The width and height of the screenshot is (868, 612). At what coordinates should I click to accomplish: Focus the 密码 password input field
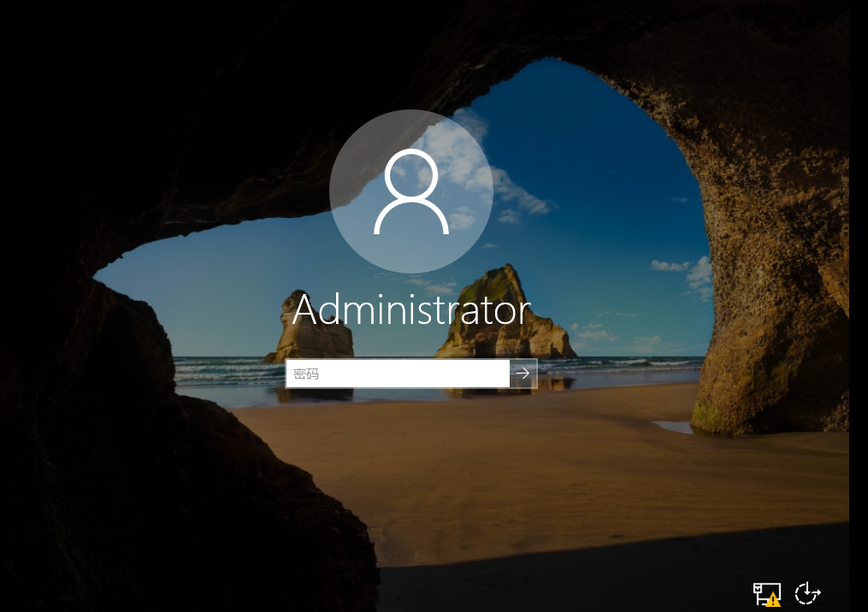(x=398, y=374)
